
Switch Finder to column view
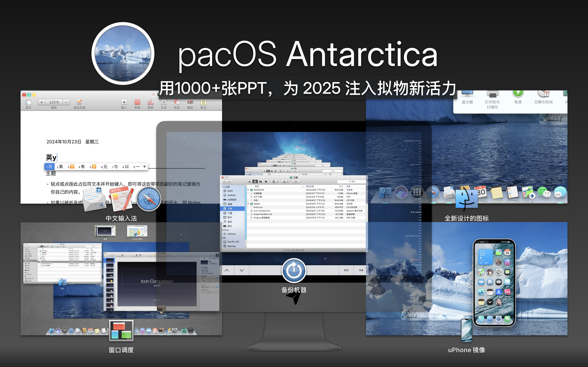(x=260, y=182)
